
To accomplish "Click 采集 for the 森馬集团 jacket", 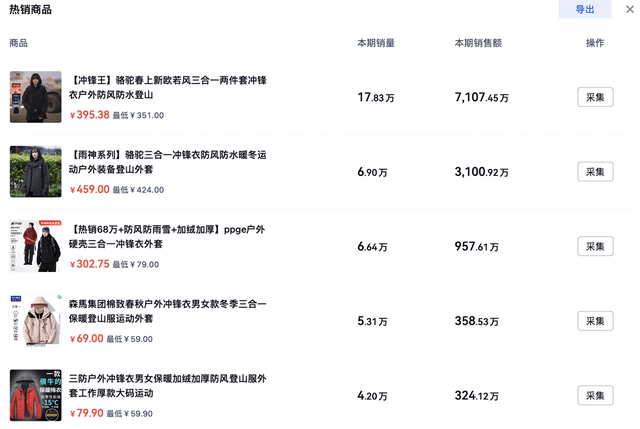I will click(595, 321).
